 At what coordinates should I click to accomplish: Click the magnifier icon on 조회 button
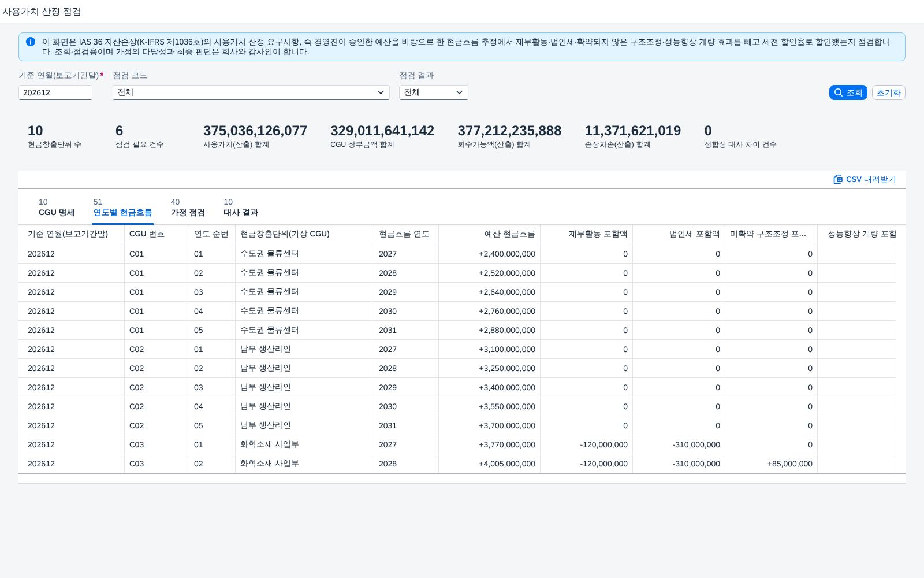[839, 92]
